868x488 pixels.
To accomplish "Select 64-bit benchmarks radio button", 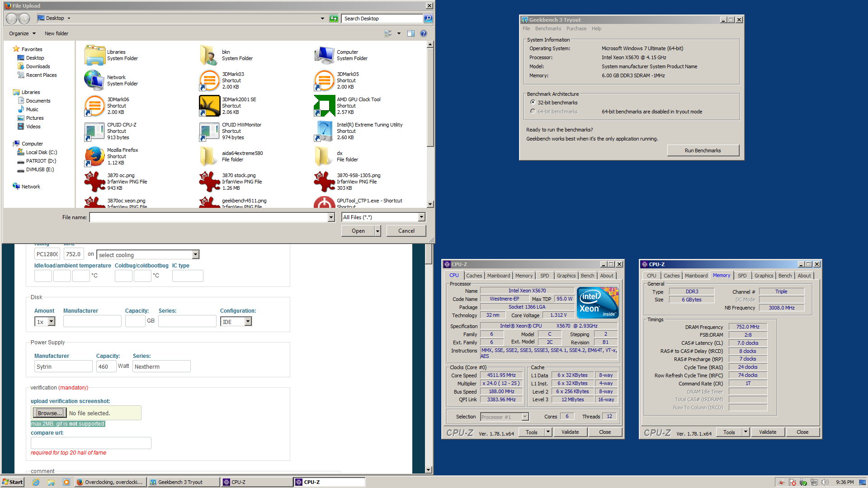I will pos(533,112).
